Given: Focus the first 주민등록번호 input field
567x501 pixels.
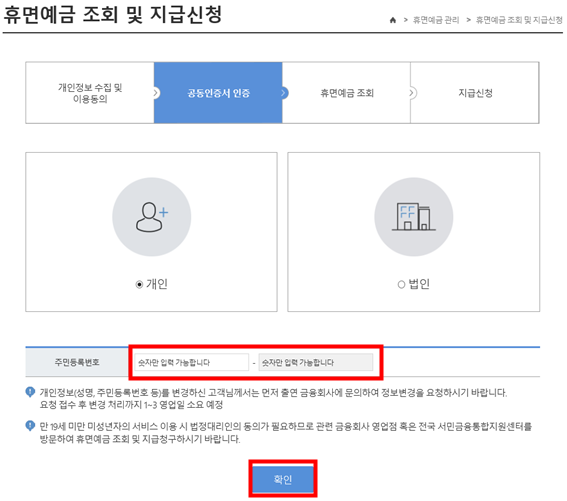Looking at the screenshot, I should pyautogui.click(x=192, y=362).
